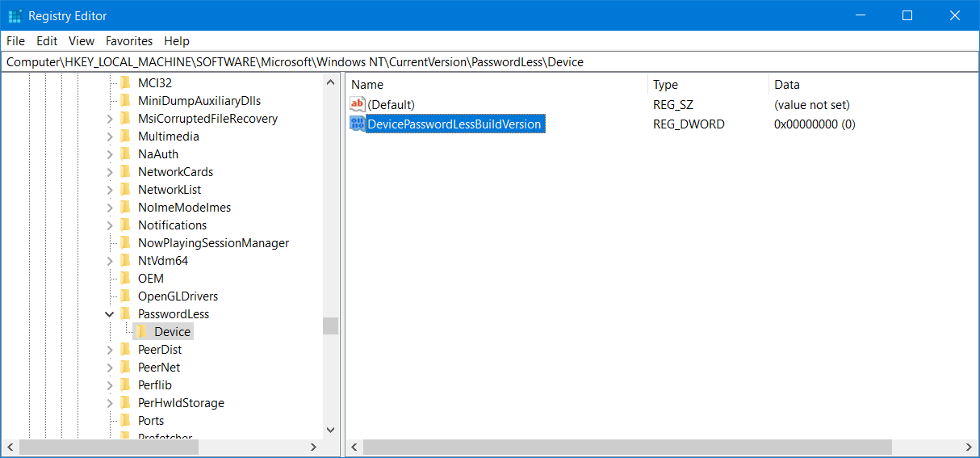Screen dimensions: 980x458
Task: Select the NowPlayingSessionManager key
Action: coord(213,243)
